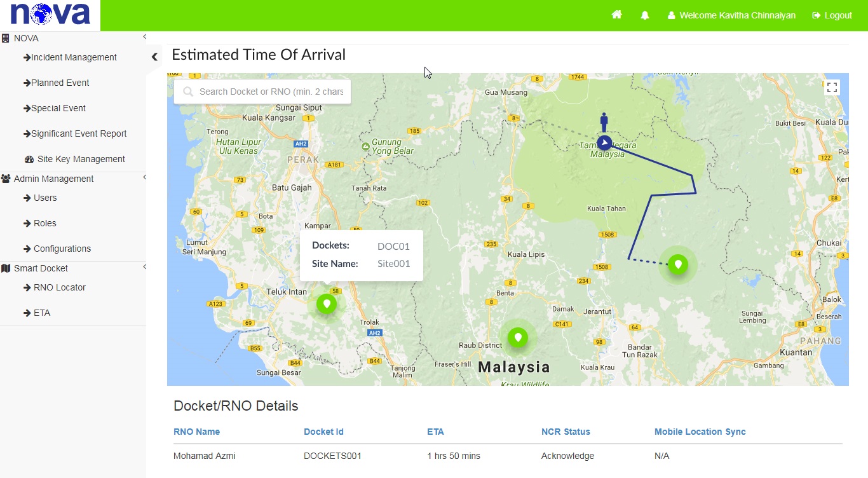This screenshot has width=868, height=478.
Task: Collapse the NOVA menu section
Action: coord(144,38)
